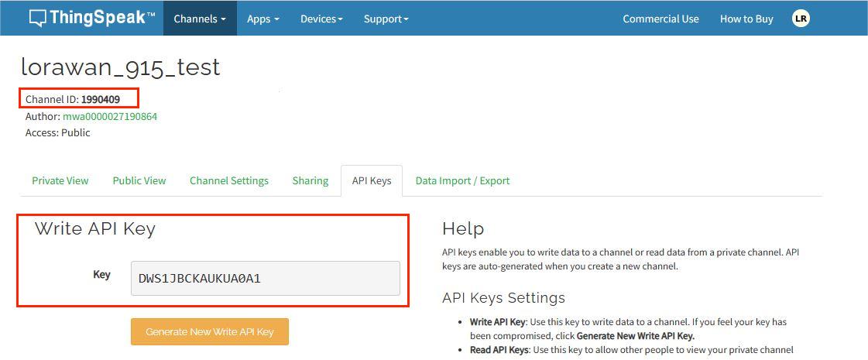This screenshot has width=868, height=360.
Task: Click the channel title lorawan_915_test
Action: point(121,67)
